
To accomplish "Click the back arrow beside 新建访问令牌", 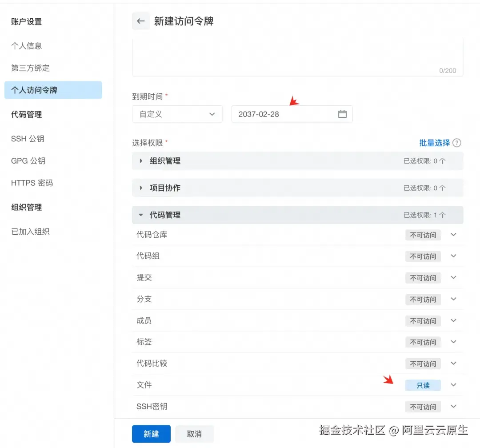I will 140,21.
